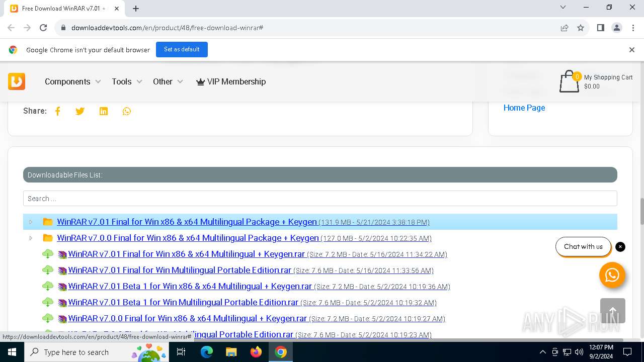Reload the page in Chrome
The height and width of the screenshot is (362, 644).
(x=43, y=28)
